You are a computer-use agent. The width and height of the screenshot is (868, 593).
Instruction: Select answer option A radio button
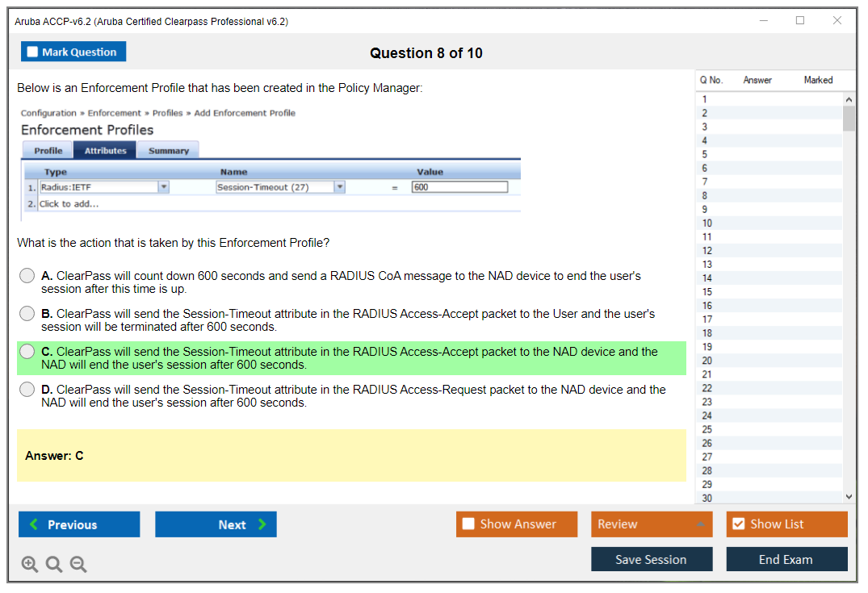pos(27,276)
